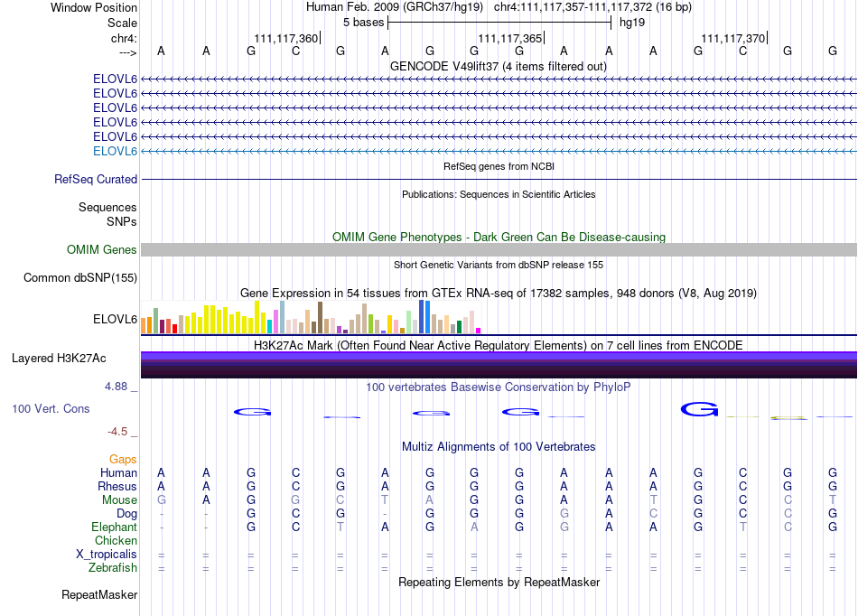Click the 111,117,365 coordinate marker
Screen dimensions: 858x616
click(510, 38)
